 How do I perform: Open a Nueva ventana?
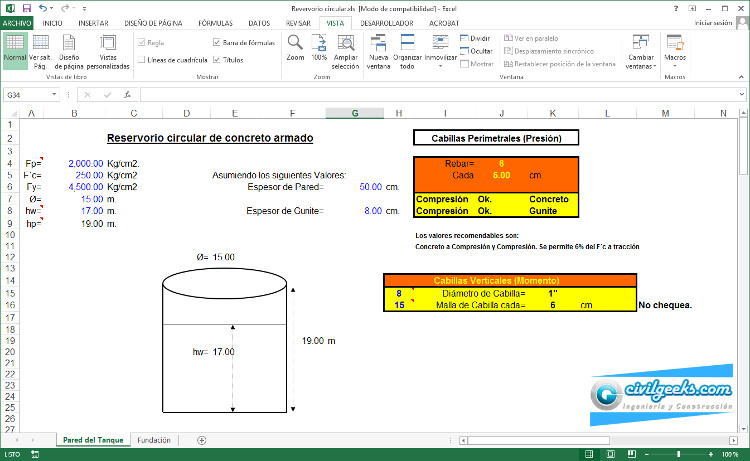pyautogui.click(x=380, y=44)
